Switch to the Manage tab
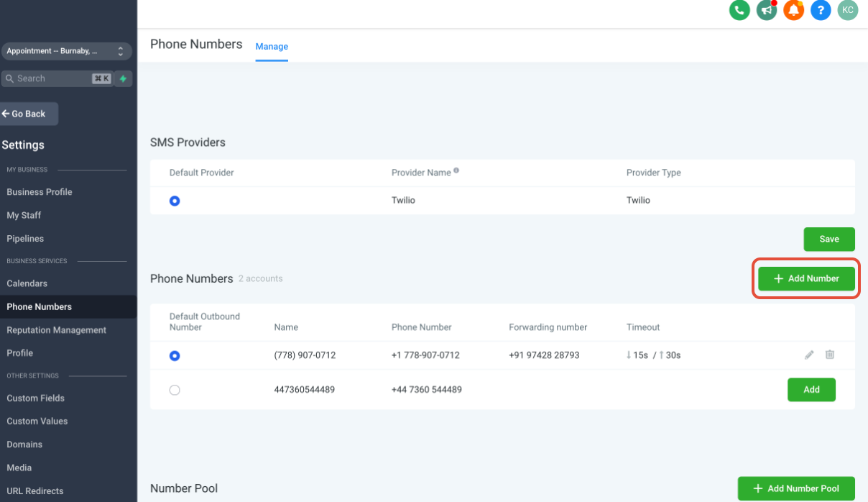This screenshot has width=868, height=502. coord(272,47)
